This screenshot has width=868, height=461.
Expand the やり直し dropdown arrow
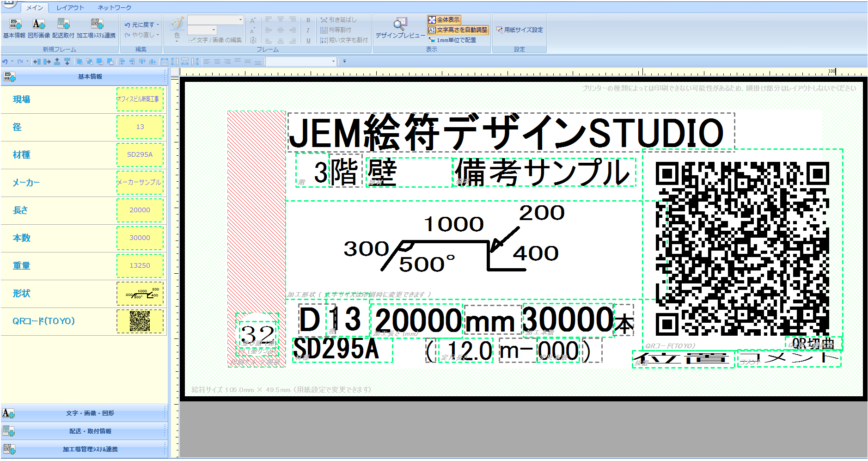coord(158,35)
